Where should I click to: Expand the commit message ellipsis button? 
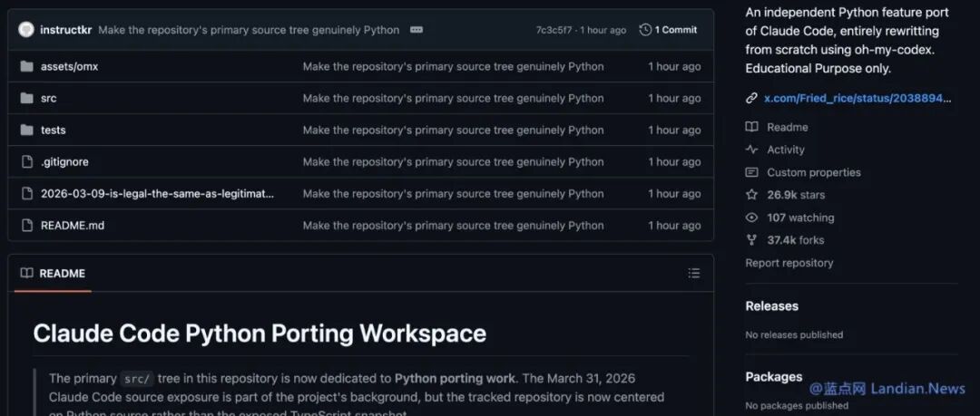pos(416,29)
